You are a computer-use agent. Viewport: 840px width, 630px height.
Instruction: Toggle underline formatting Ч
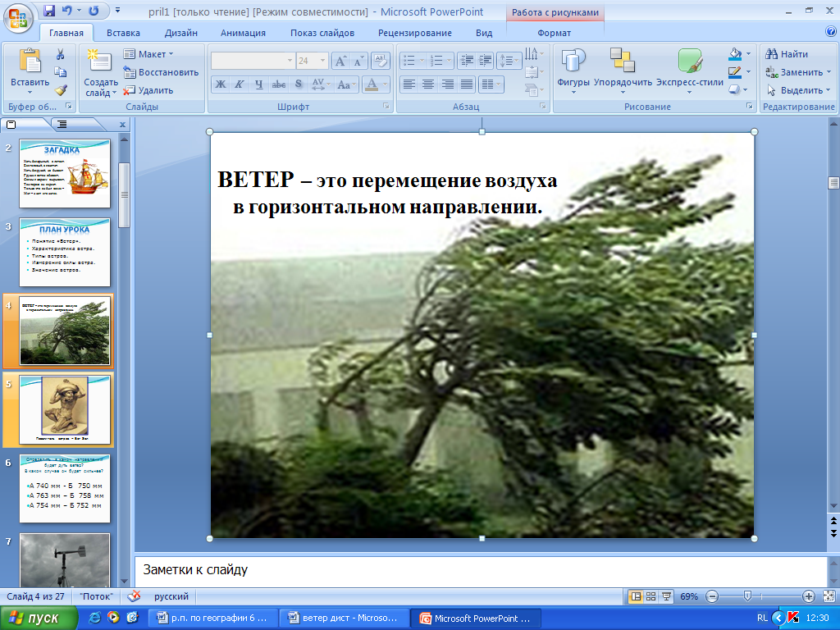258,84
